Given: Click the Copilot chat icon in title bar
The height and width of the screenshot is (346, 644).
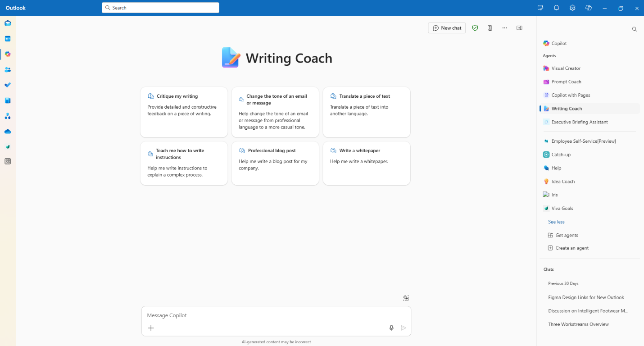Looking at the screenshot, I should click(588, 8).
